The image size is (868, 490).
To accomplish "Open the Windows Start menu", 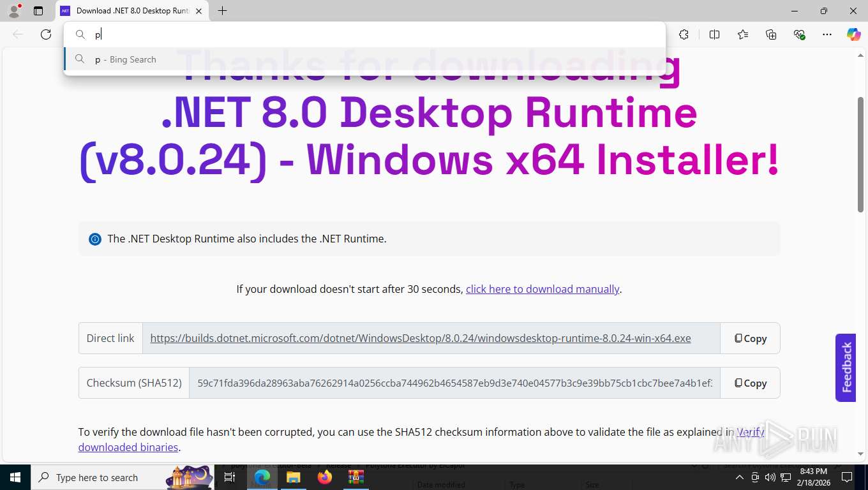I will pyautogui.click(x=15, y=477).
